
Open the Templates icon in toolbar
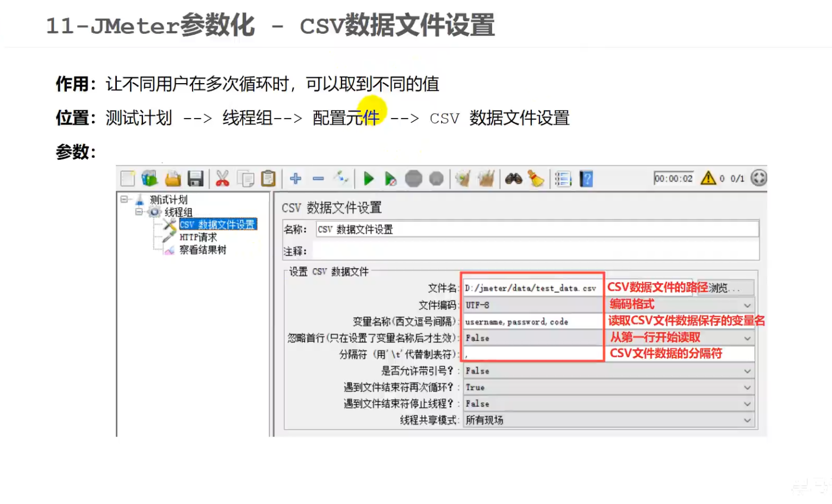[150, 178]
